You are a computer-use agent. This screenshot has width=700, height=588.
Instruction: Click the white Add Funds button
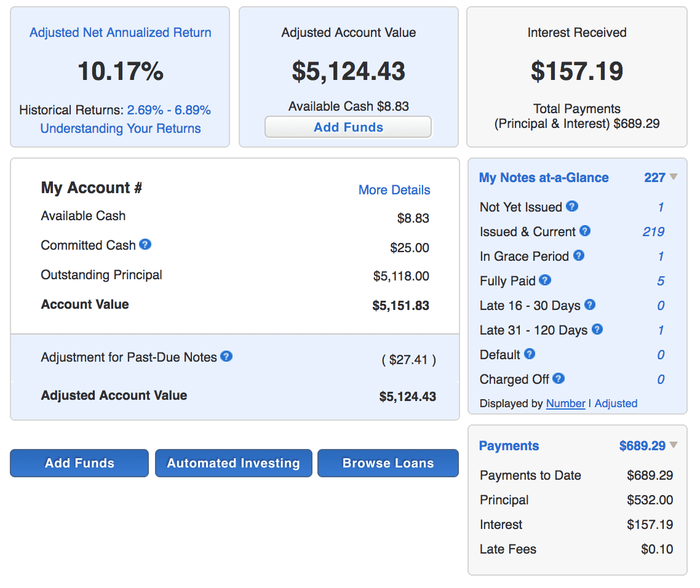coord(348,127)
